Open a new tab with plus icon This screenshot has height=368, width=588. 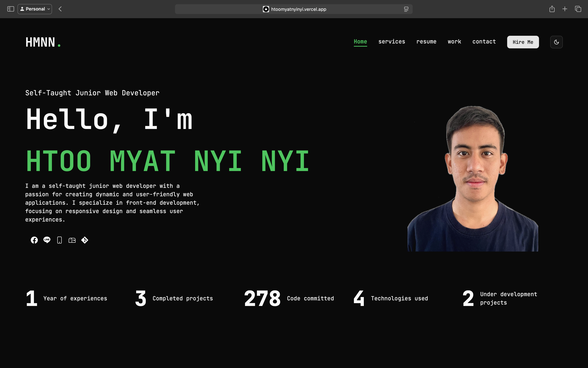(x=565, y=9)
